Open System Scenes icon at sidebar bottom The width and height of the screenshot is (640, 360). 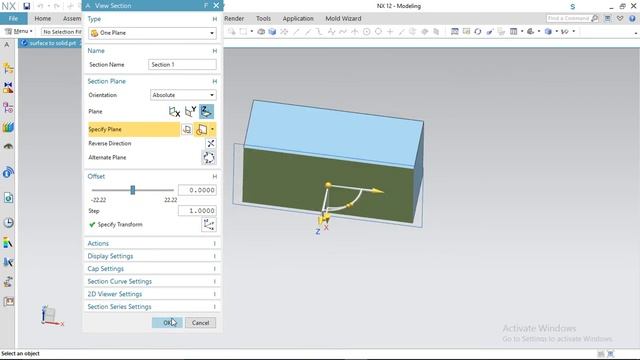pos(8,302)
